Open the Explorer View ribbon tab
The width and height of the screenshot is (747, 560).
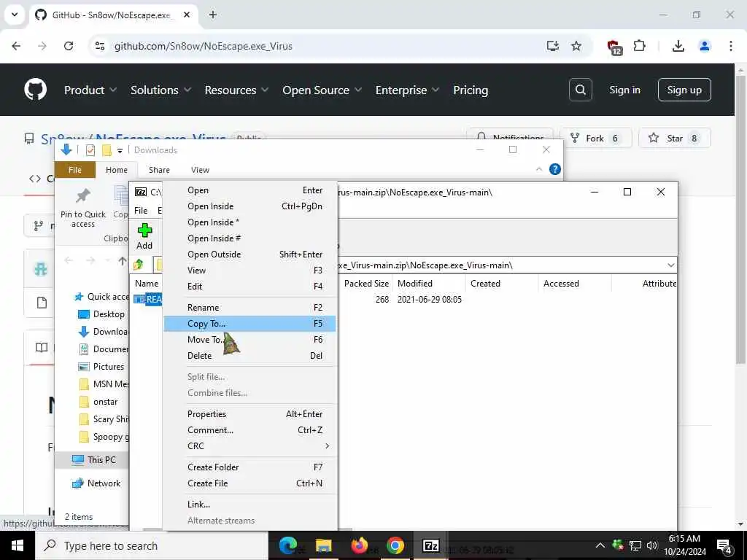(200, 170)
